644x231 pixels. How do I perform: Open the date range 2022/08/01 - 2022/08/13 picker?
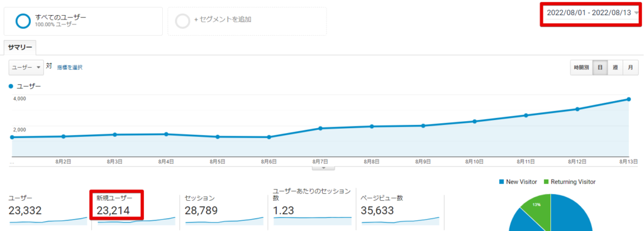coord(591,13)
